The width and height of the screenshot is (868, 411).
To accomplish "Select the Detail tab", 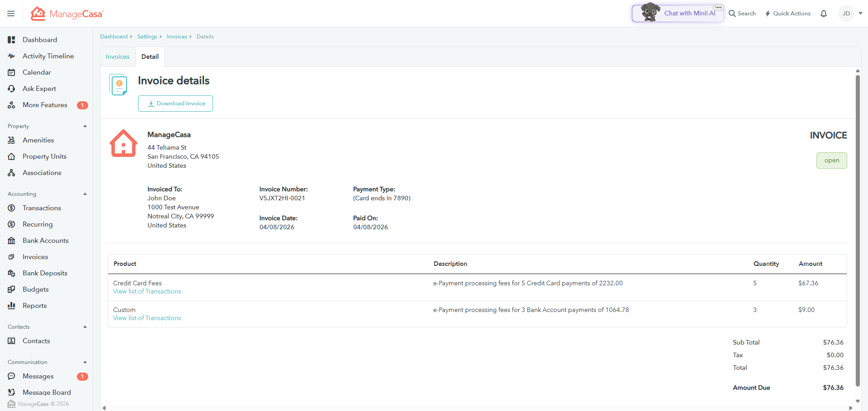I will point(150,57).
